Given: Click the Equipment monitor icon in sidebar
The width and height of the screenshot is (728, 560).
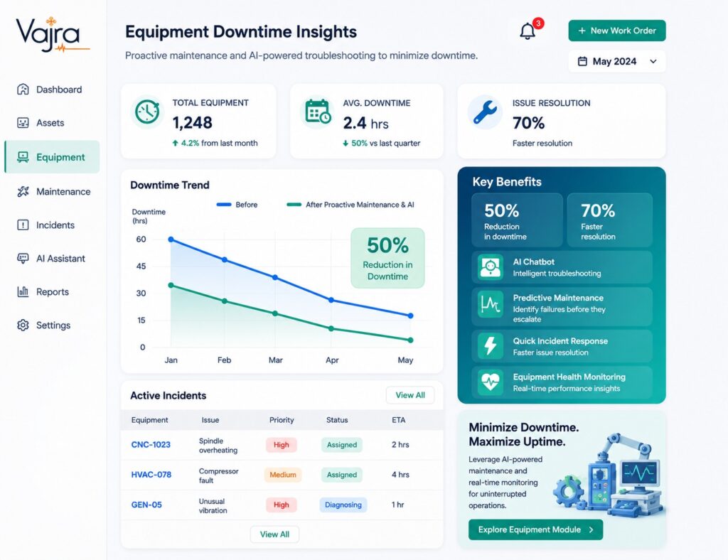Looking at the screenshot, I should (23, 157).
